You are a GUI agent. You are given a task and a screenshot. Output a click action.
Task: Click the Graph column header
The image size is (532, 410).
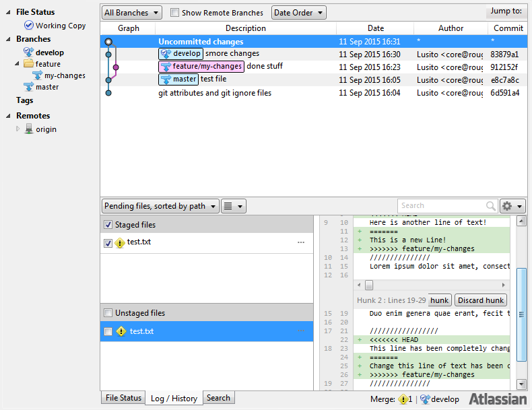click(128, 28)
